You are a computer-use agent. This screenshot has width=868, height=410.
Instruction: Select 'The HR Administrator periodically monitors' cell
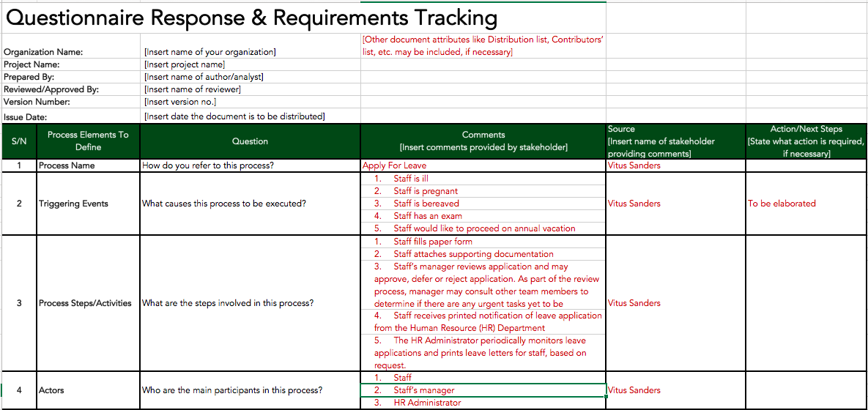483,353
